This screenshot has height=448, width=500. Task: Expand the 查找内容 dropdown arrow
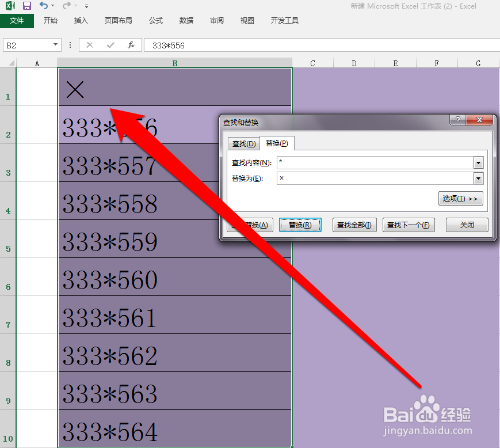478,163
